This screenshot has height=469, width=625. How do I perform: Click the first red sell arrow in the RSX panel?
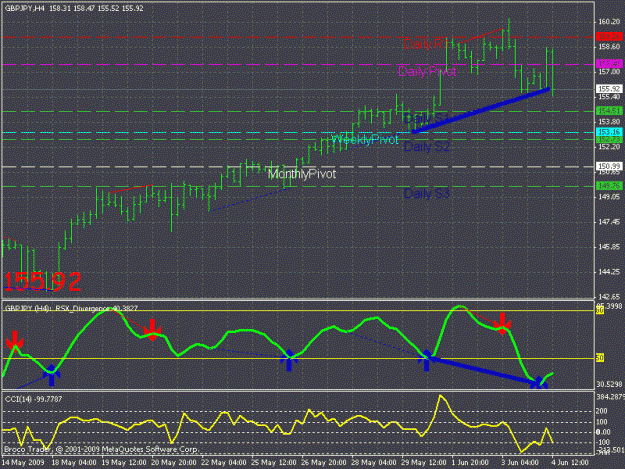[x=15, y=339]
